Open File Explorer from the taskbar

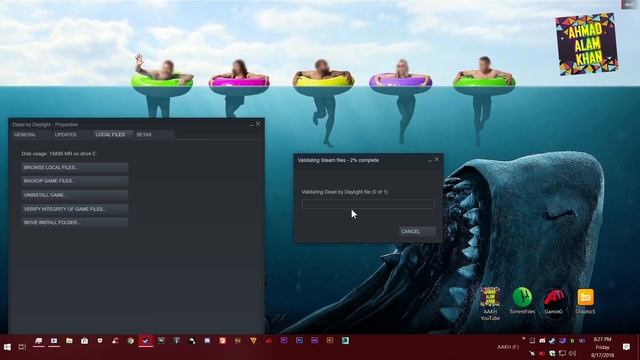[x=69, y=340]
